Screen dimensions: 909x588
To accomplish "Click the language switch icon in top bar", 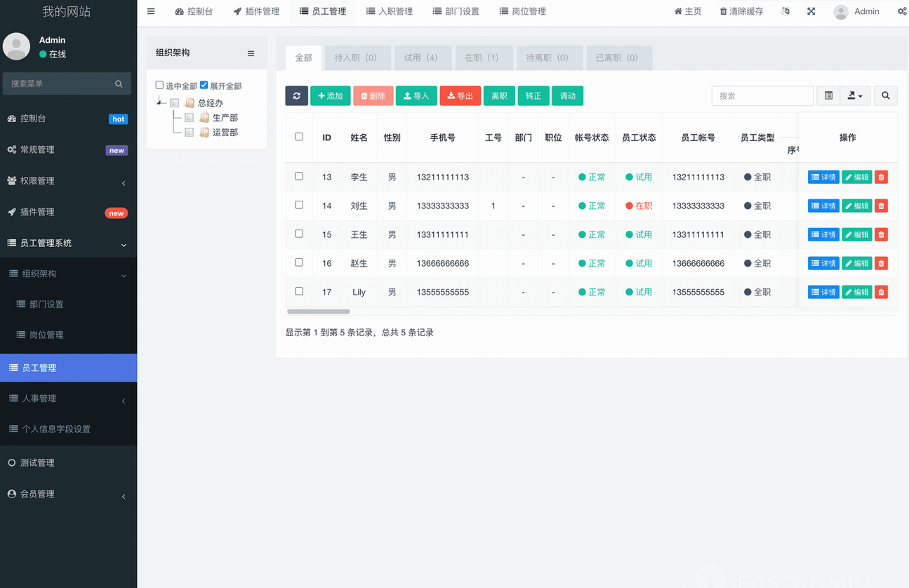I will pos(785,12).
